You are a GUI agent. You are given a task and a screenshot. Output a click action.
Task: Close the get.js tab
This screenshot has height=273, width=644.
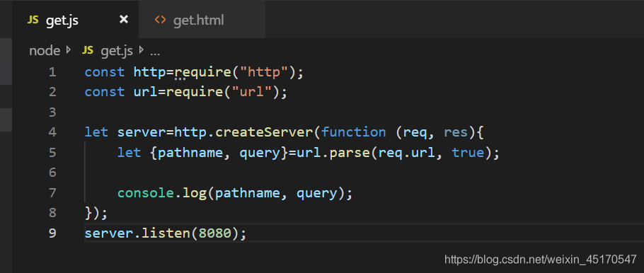click(x=124, y=19)
